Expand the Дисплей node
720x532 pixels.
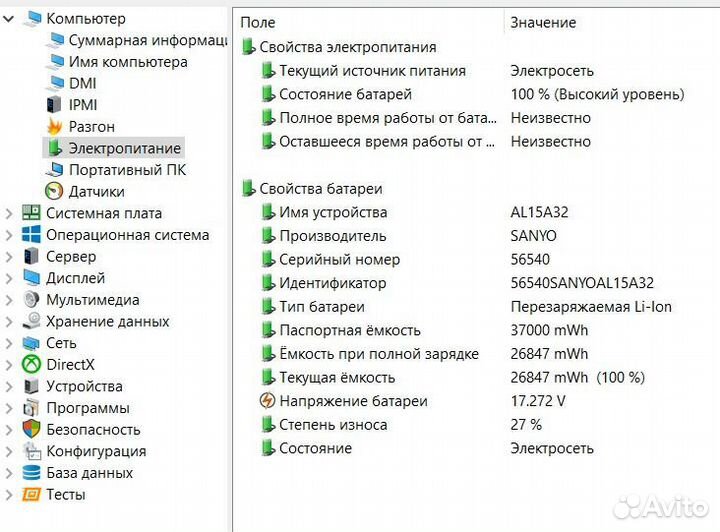(x=9, y=278)
